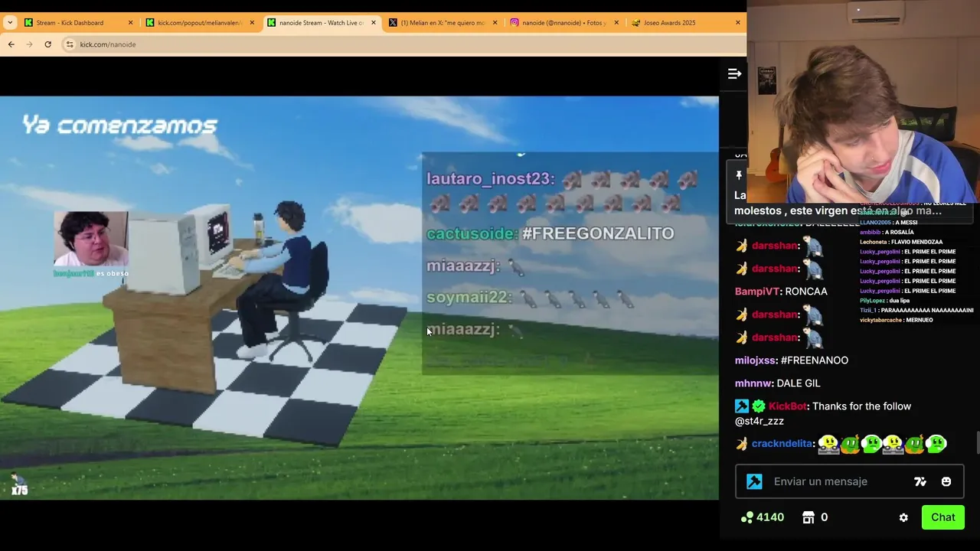The width and height of the screenshot is (980, 551).
Task: Click the site info icon in address bar
Action: coord(70,44)
